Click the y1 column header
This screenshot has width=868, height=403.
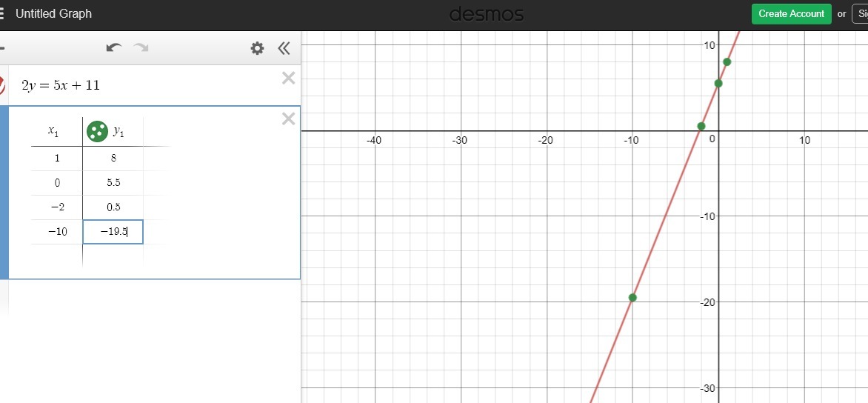(119, 131)
